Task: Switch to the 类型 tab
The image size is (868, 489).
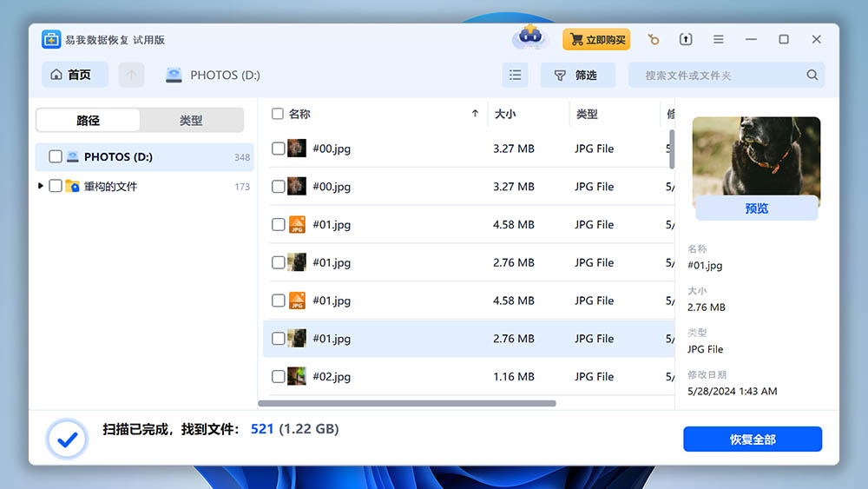Action: 191,120
